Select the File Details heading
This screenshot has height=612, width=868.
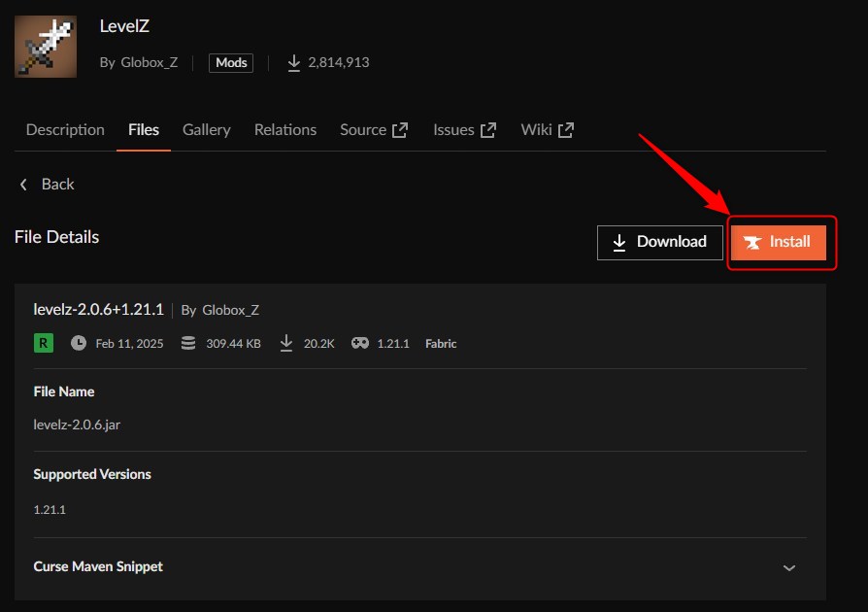click(56, 237)
